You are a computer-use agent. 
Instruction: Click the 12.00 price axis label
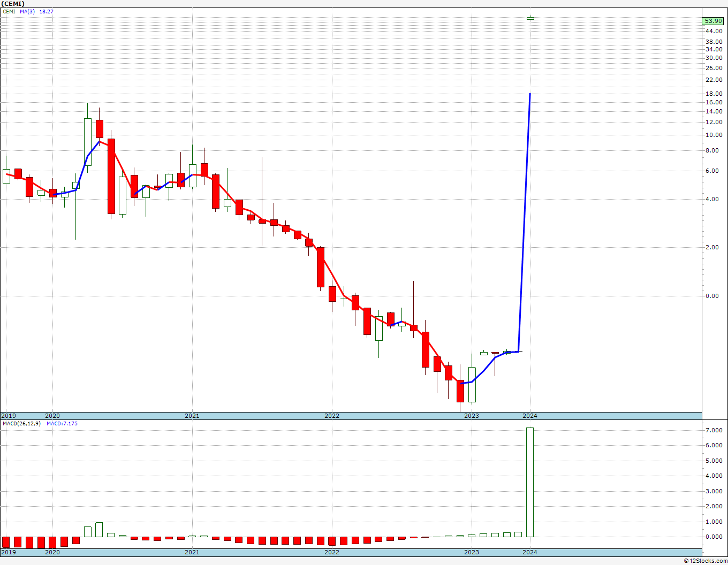714,122
